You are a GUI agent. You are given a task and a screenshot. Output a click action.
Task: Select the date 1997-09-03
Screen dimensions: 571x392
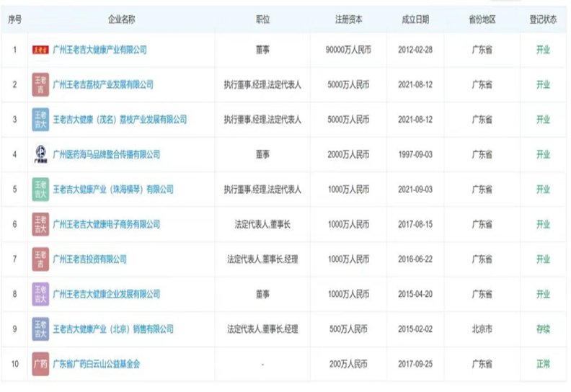pos(415,154)
